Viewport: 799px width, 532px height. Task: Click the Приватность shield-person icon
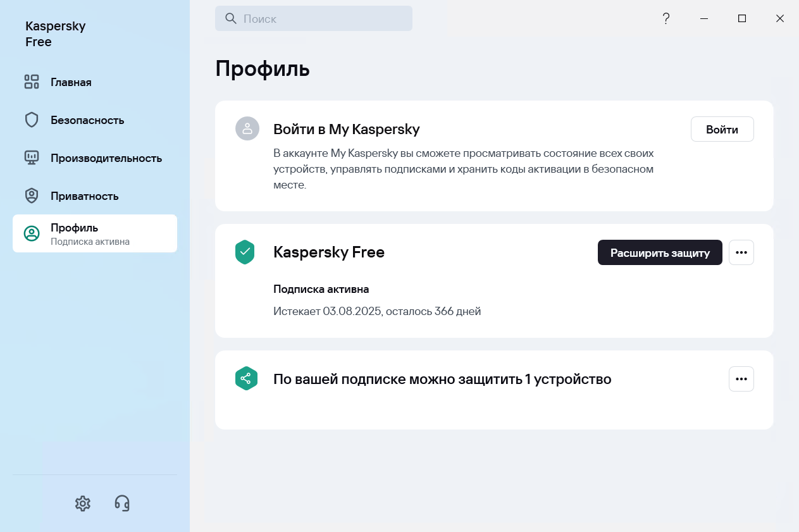(x=32, y=196)
